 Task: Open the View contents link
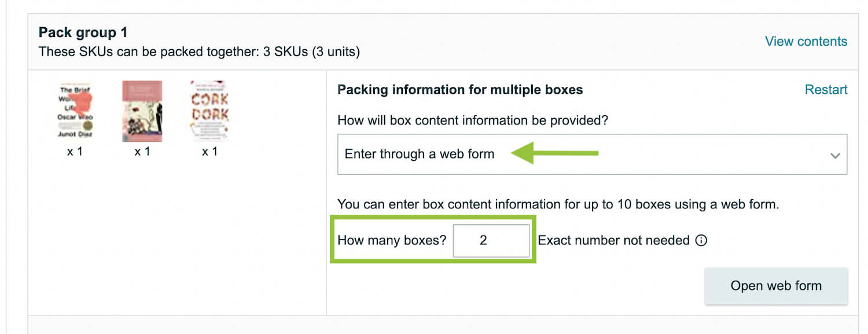point(806,42)
